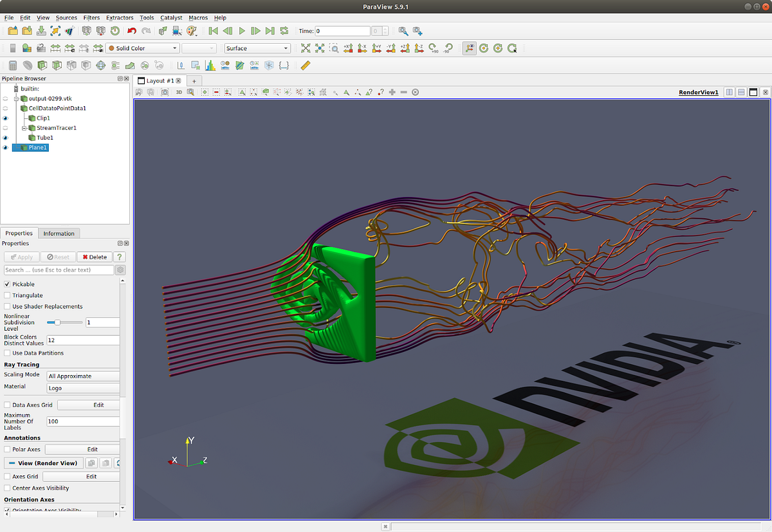Click the Python calculator {...} icon
772x532 pixels.
point(283,65)
